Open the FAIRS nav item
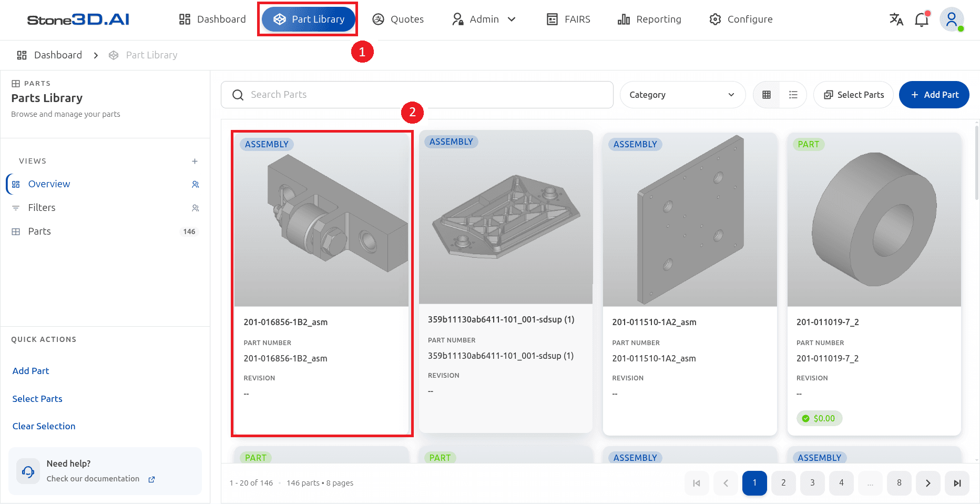Screen dimensions: 980x504 tap(568, 19)
